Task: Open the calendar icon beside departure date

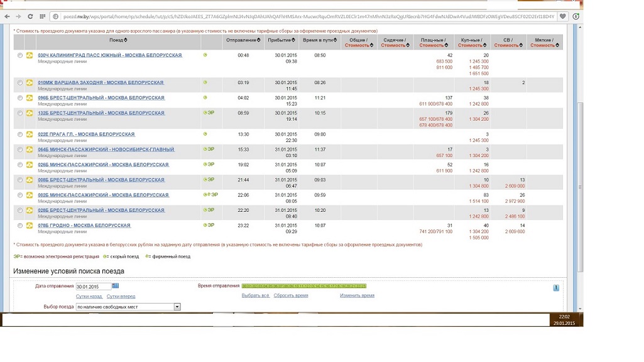Action: click(116, 286)
